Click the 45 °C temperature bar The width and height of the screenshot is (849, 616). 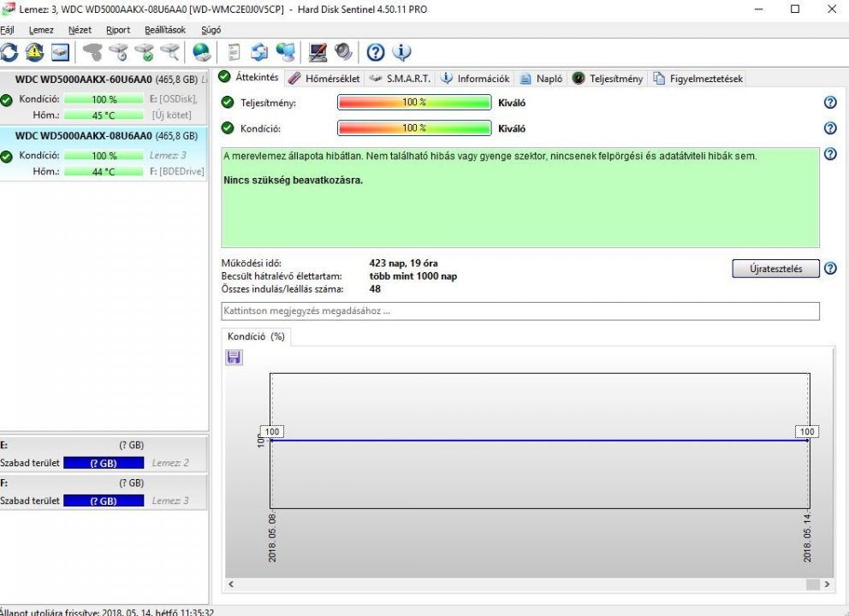coord(104,115)
